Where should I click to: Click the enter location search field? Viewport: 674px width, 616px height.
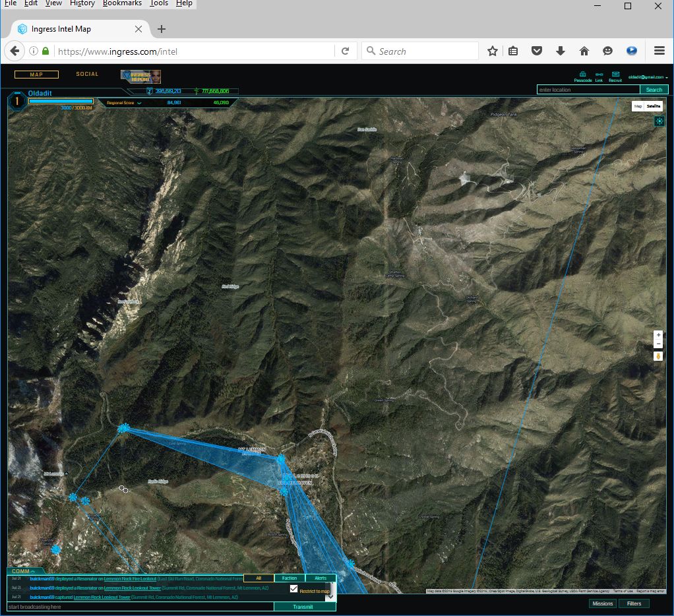[588, 90]
